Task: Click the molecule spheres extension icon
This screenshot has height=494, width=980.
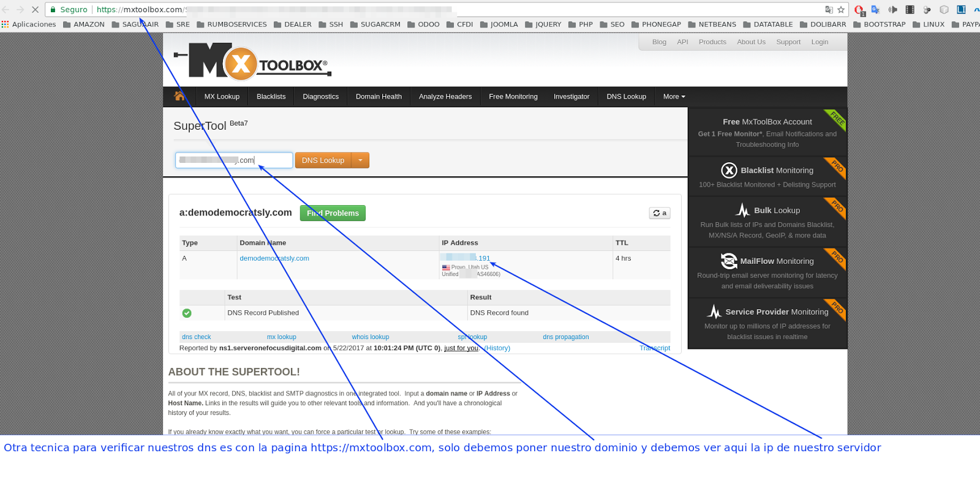Action: pyautogui.click(x=927, y=9)
